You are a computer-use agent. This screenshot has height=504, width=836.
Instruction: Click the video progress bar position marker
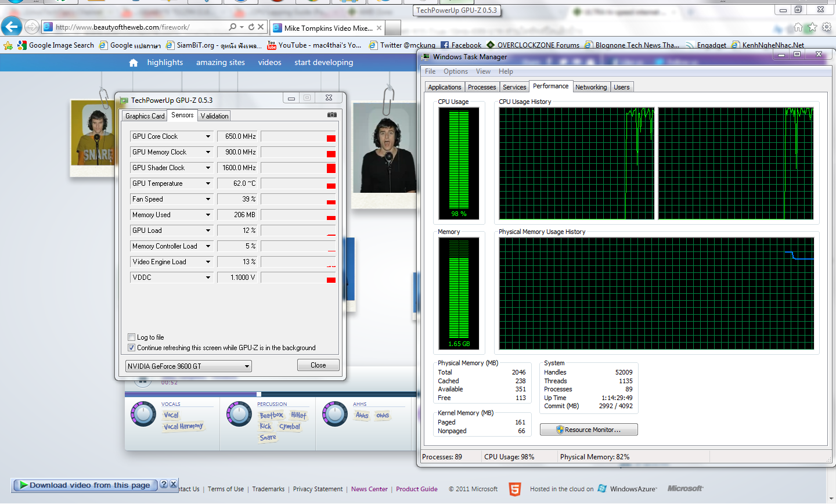click(x=259, y=394)
